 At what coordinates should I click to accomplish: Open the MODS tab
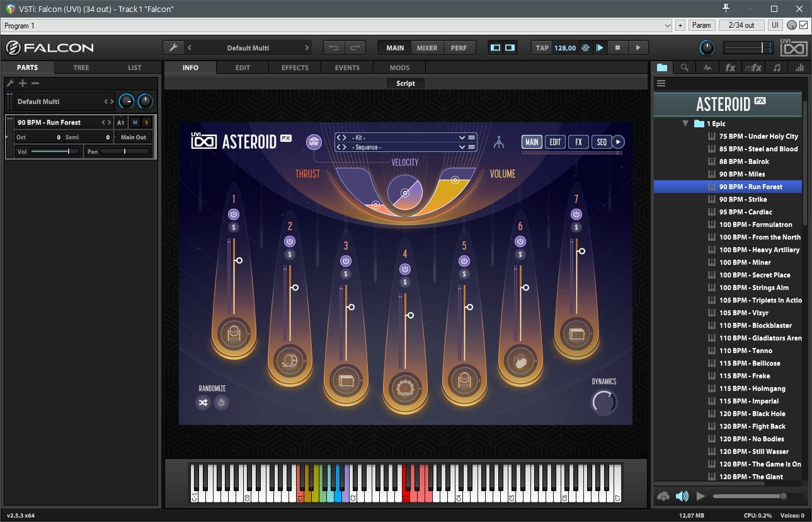coord(399,67)
